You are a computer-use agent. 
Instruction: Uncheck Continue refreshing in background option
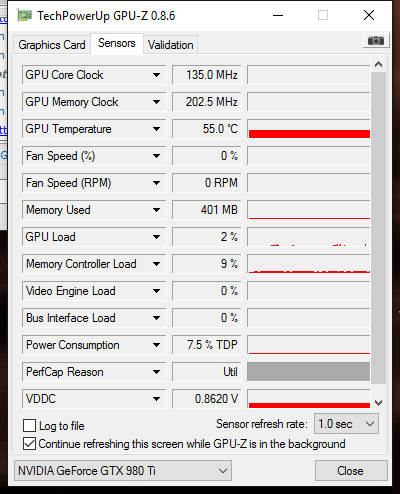29,444
